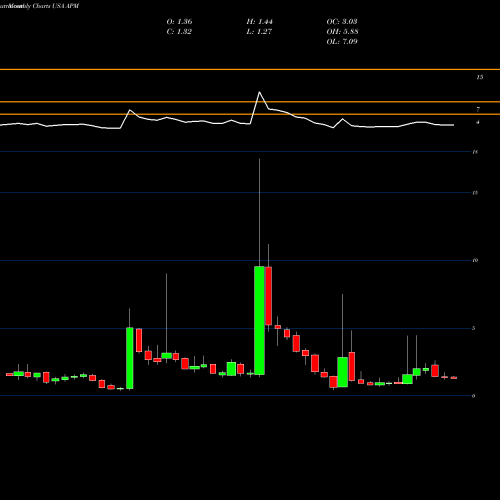The height and width of the screenshot is (500, 500).
Task: Click the high price value H: 1.44
Action: (x=259, y=22)
